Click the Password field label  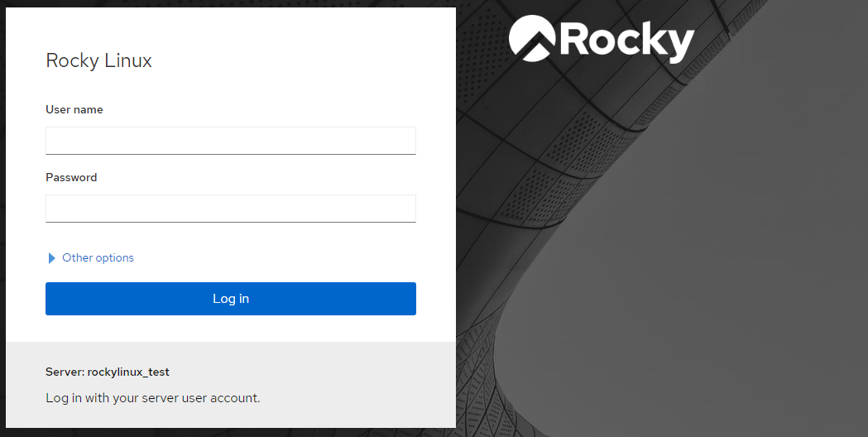point(71,177)
